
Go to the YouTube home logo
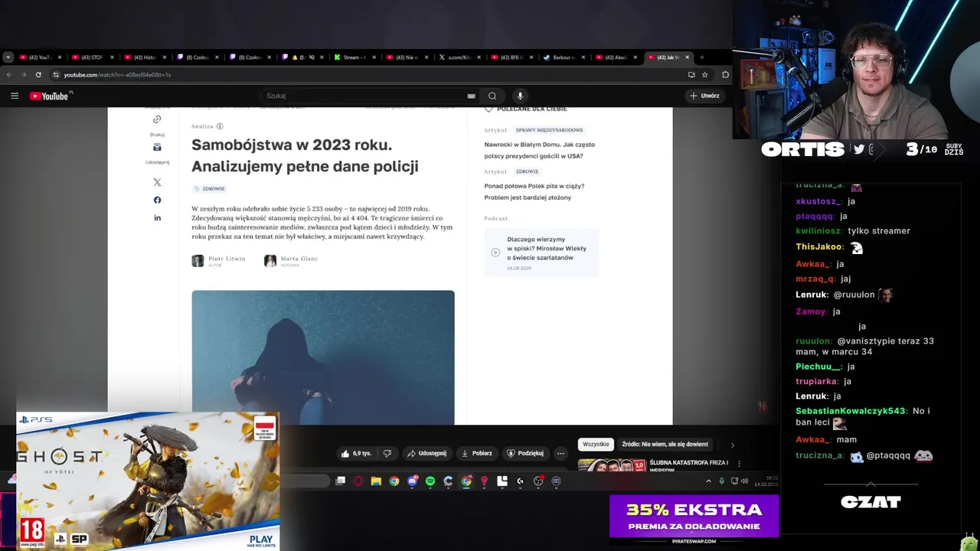[50, 96]
